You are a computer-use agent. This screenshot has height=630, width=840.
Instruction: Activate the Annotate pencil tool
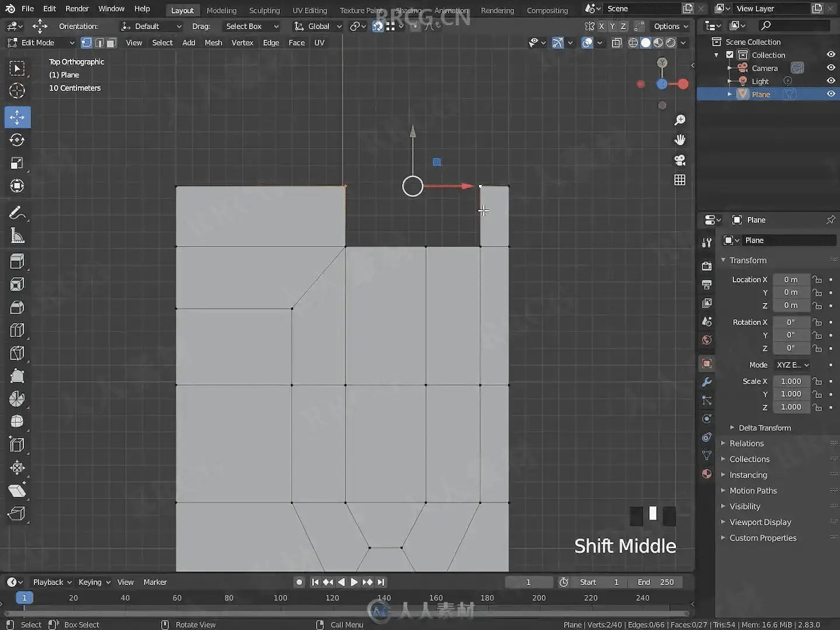(17, 213)
